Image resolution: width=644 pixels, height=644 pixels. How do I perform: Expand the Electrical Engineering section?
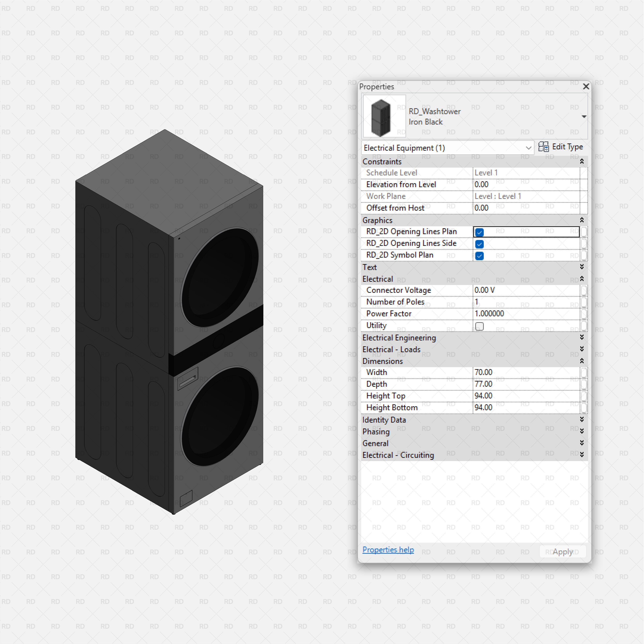(582, 337)
